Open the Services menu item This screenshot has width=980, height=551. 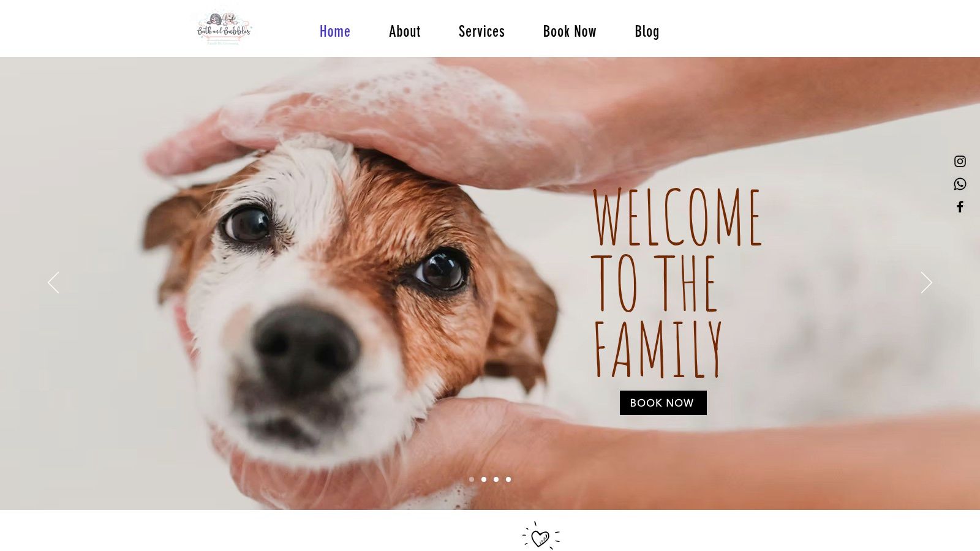click(x=481, y=31)
